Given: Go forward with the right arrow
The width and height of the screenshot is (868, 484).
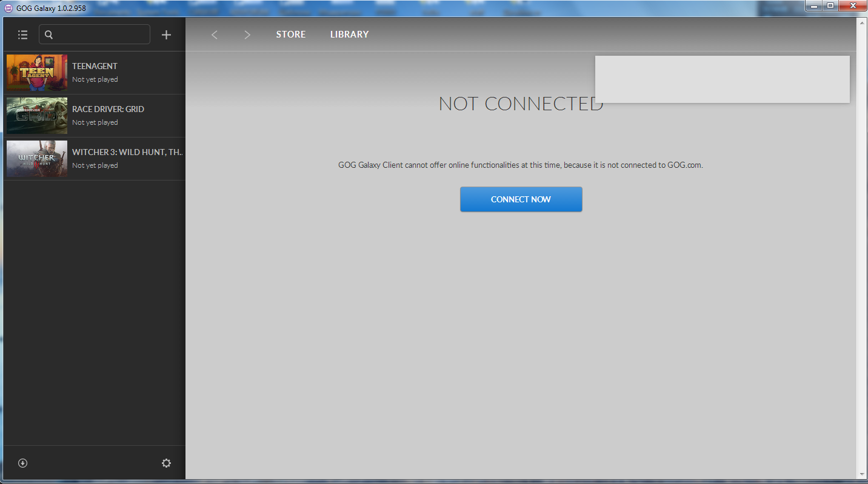Looking at the screenshot, I should point(247,35).
